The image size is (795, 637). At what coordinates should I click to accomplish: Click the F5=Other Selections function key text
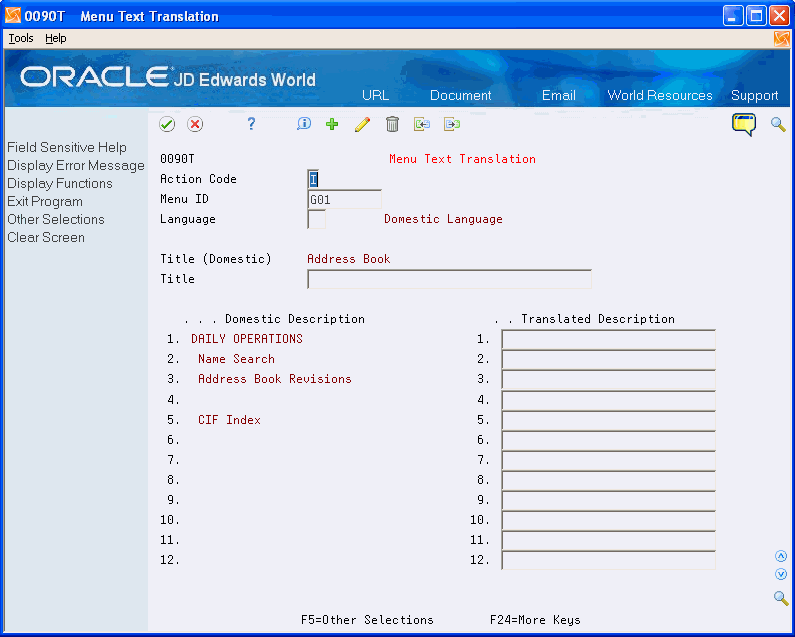click(367, 620)
